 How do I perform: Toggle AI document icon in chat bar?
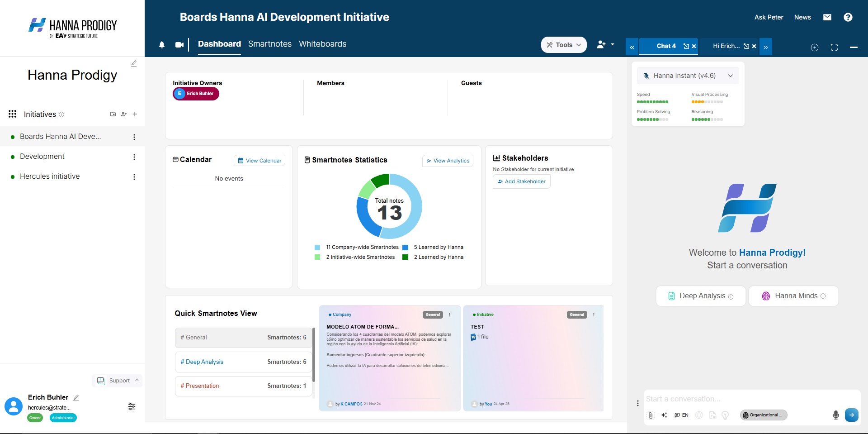[713, 415]
